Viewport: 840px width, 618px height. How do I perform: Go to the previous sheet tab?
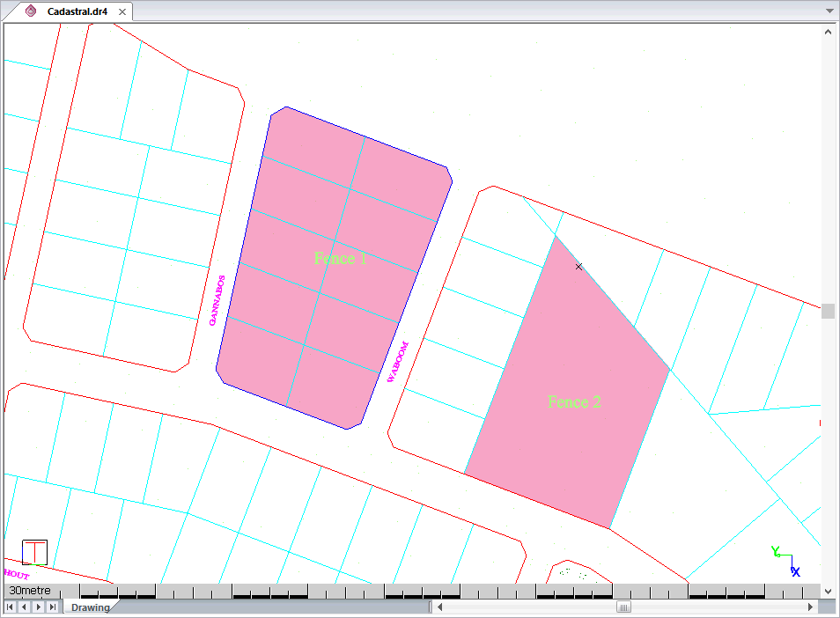click(25, 607)
